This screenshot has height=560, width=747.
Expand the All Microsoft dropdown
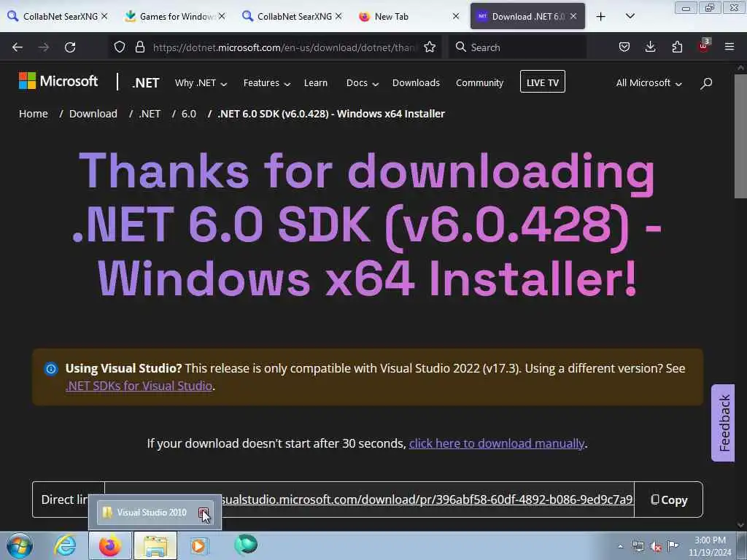pyautogui.click(x=649, y=83)
